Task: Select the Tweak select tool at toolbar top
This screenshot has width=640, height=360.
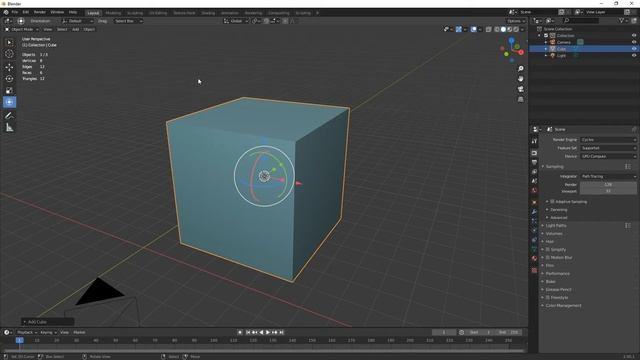Action: (9, 42)
